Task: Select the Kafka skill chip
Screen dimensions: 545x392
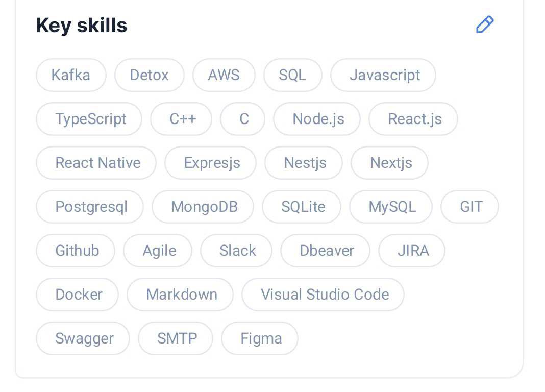Action: [x=71, y=75]
